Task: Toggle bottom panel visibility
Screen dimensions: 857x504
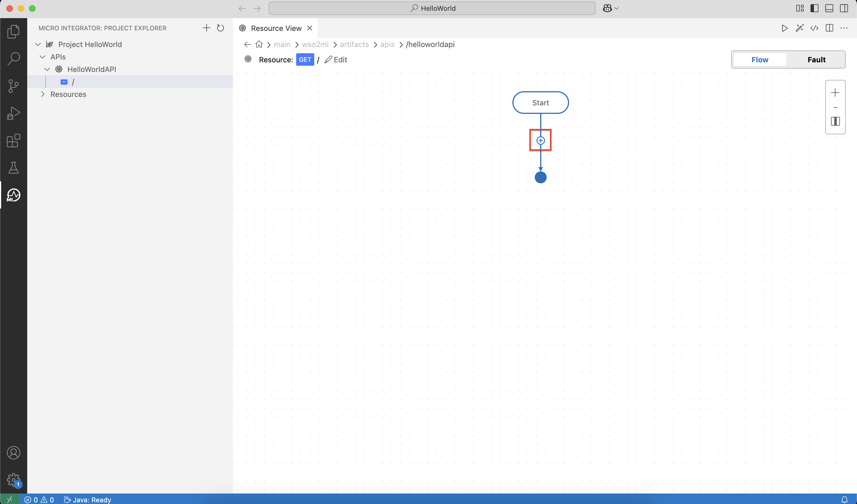Action: 829,8
